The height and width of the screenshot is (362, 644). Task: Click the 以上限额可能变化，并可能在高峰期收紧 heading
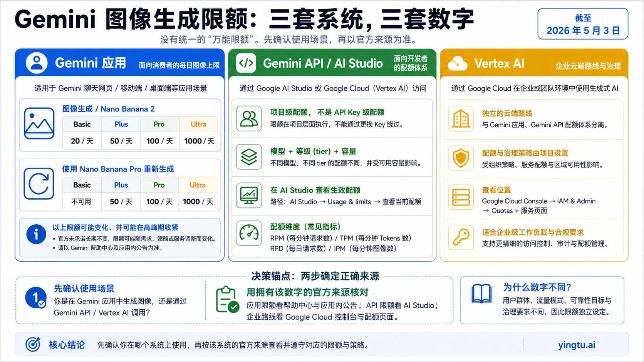tap(115, 227)
